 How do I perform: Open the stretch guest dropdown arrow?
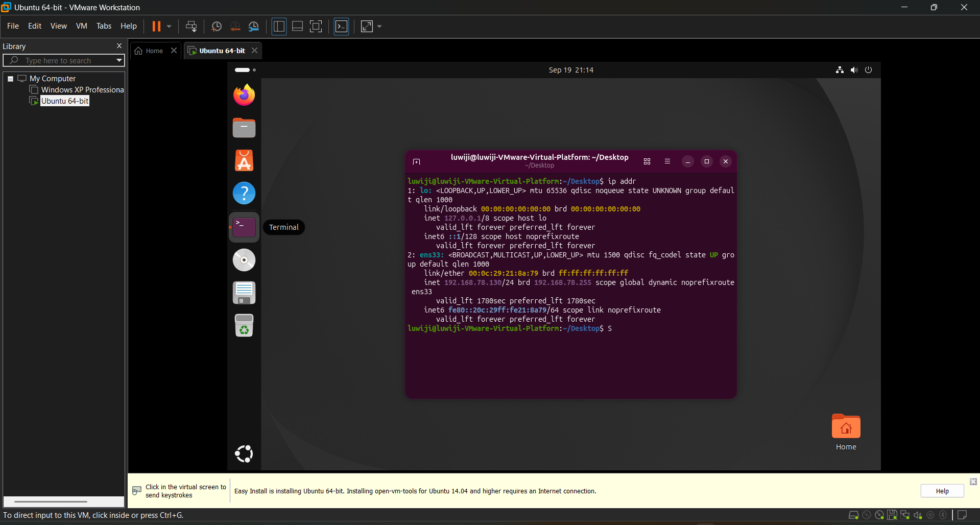379,26
